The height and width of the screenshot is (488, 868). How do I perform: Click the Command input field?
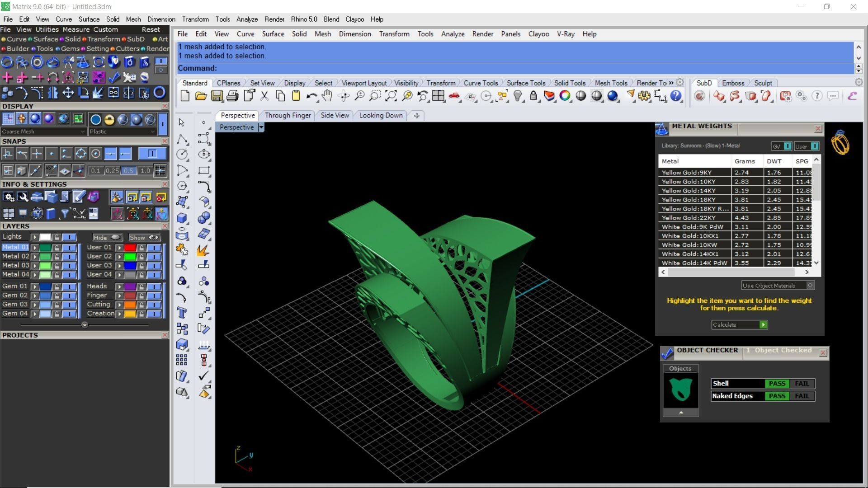pos(515,68)
